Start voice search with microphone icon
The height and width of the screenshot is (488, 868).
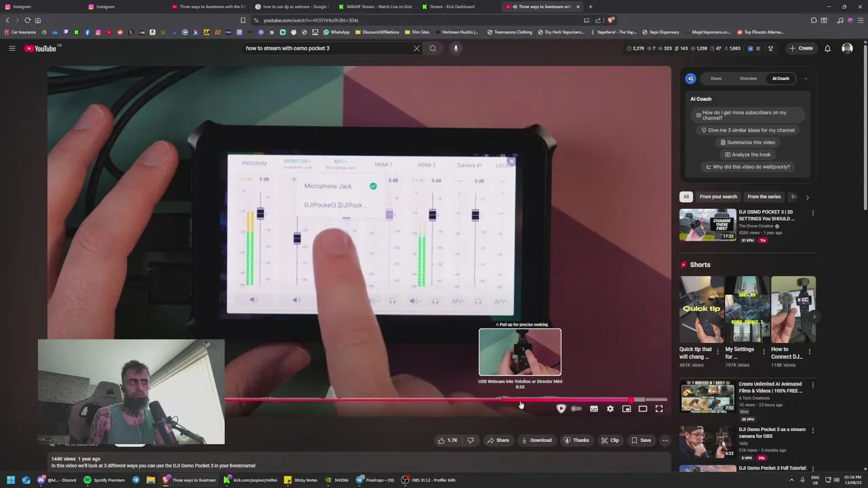click(456, 48)
